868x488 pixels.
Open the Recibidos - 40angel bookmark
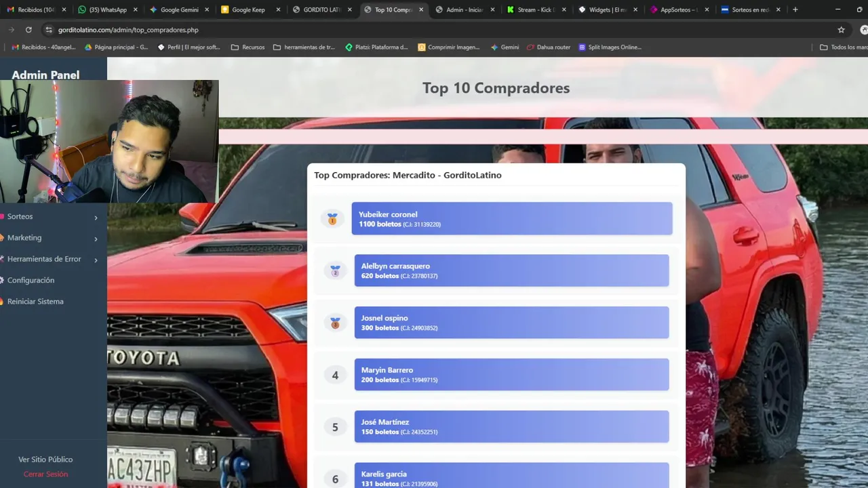tap(44, 47)
